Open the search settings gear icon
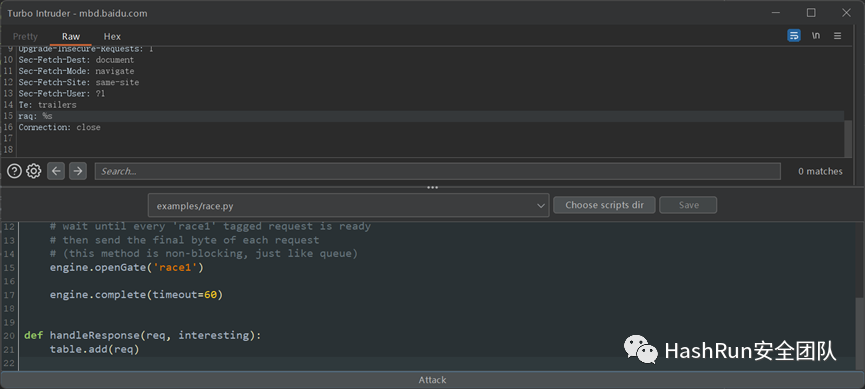Image resolution: width=865 pixels, height=389 pixels. [34, 171]
